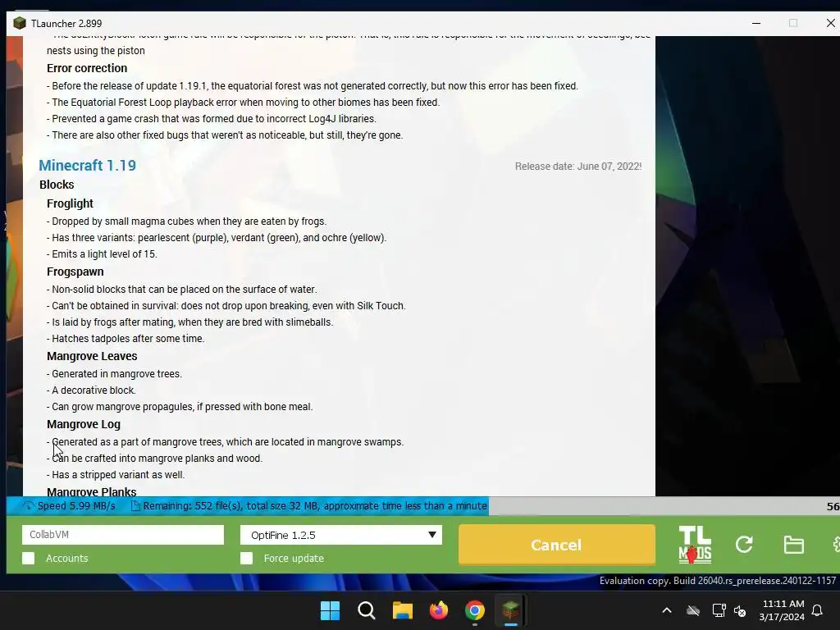Click 'Generated in mangrove trees' line

pos(114,374)
